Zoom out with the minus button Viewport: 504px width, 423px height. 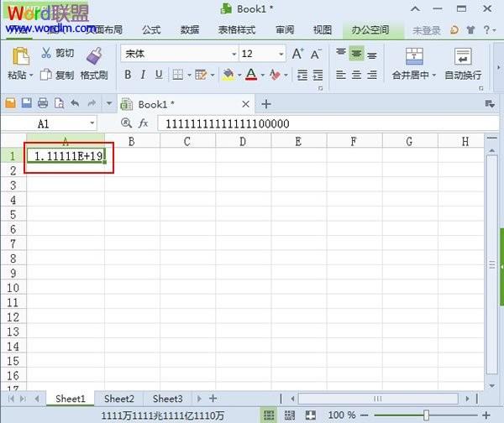click(364, 415)
